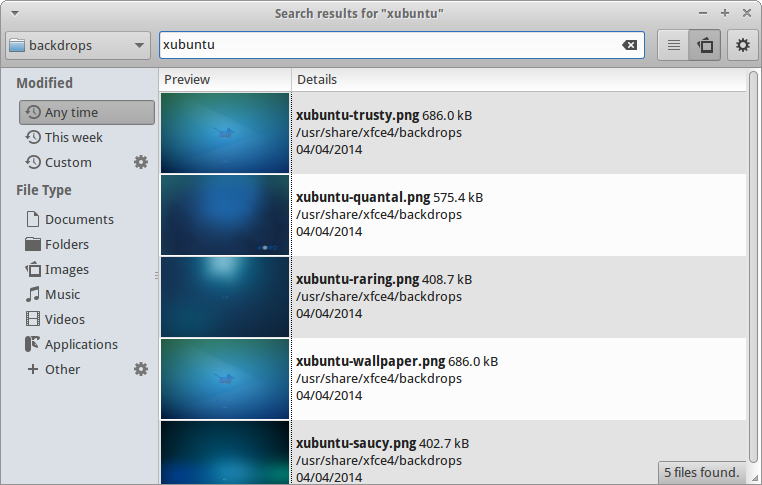Click the Details column header

coord(318,80)
